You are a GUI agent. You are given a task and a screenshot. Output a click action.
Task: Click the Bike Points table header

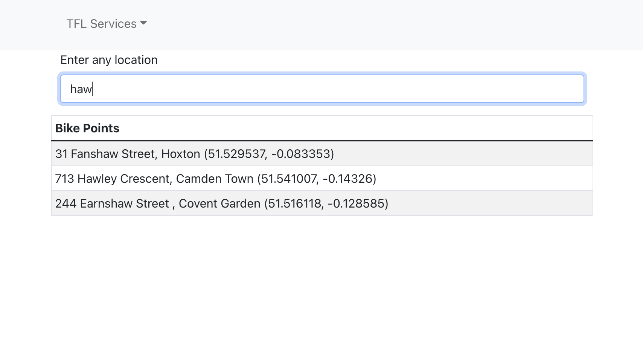point(322,128)
